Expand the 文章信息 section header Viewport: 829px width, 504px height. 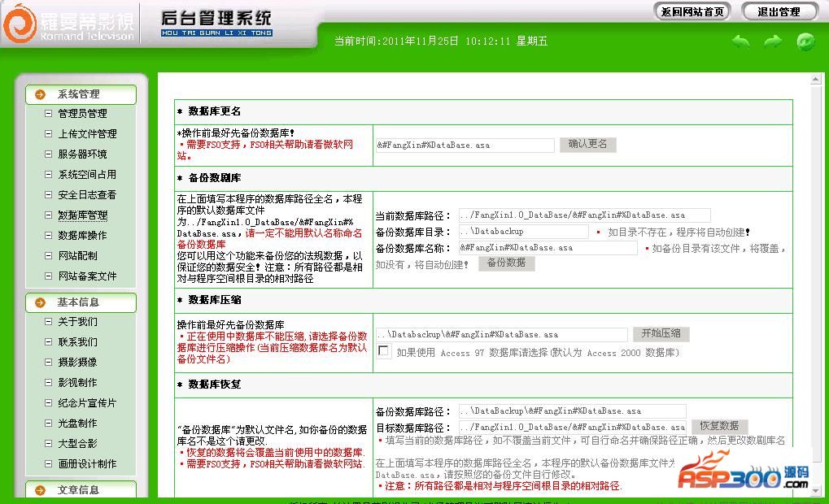81,489
